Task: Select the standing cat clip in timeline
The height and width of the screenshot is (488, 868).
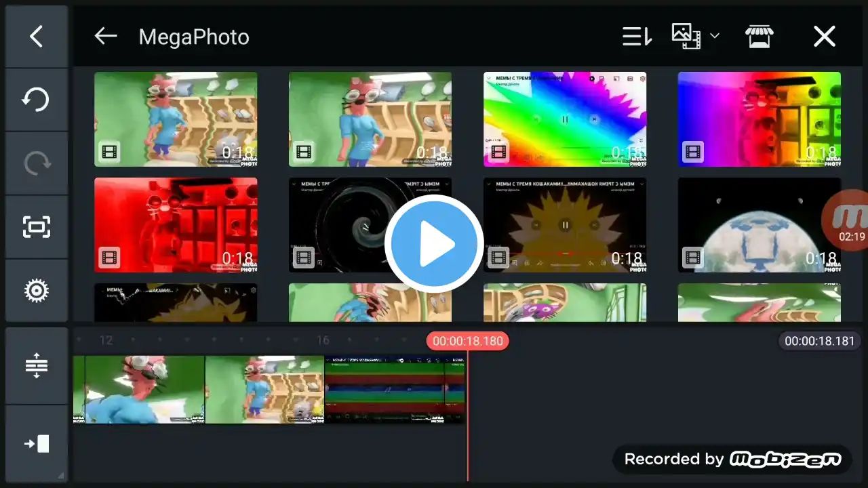Action: (264, 390)
